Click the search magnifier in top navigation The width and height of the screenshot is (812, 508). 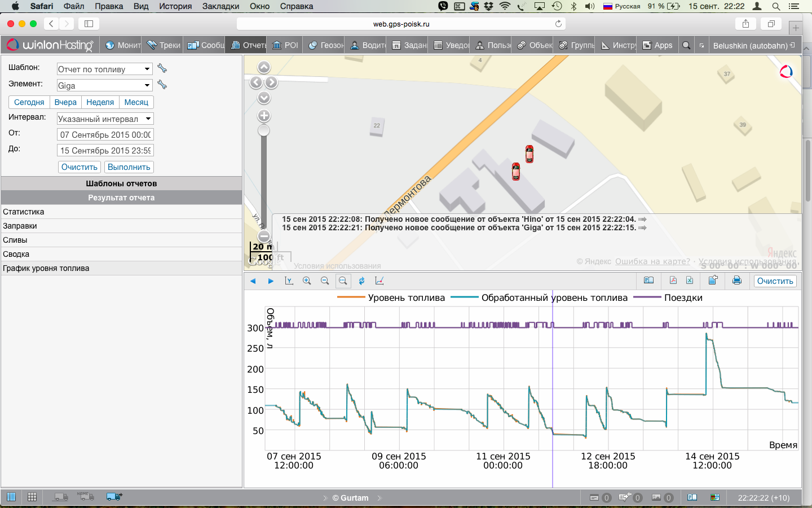click(x=686, y=45)
